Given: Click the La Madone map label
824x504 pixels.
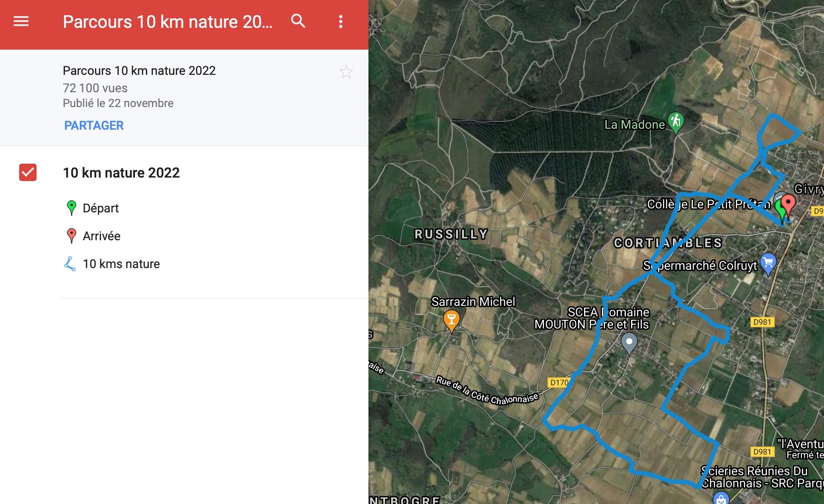Looking at the screenshot, I should pyautogui.click(x=634, y=124).
